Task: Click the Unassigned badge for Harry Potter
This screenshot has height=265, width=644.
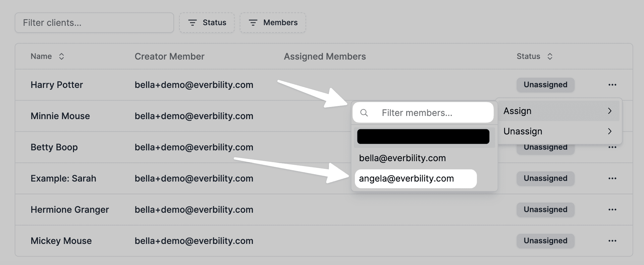Action: [x=545, y=85]
